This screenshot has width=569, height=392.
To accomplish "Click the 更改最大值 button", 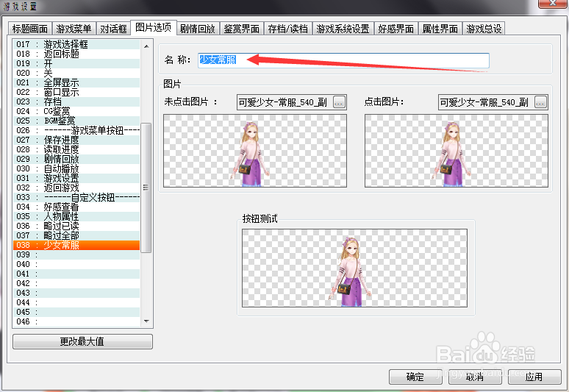I will point(83,341).
